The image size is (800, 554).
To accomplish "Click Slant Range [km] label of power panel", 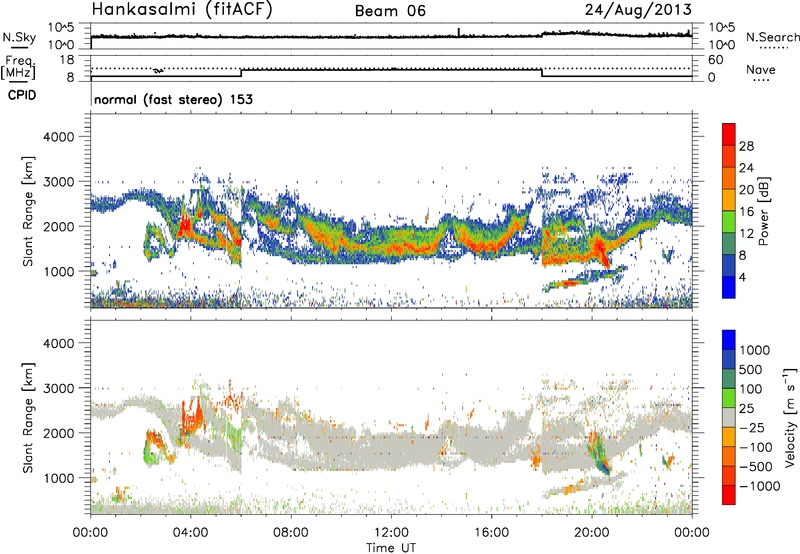I will point(28,211).
